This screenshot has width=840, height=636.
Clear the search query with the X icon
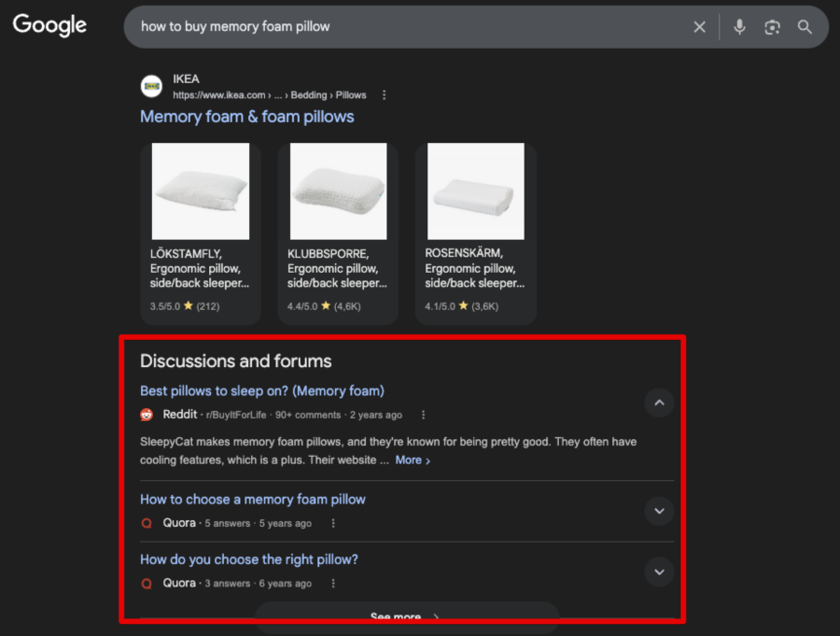tap(699, 26)
